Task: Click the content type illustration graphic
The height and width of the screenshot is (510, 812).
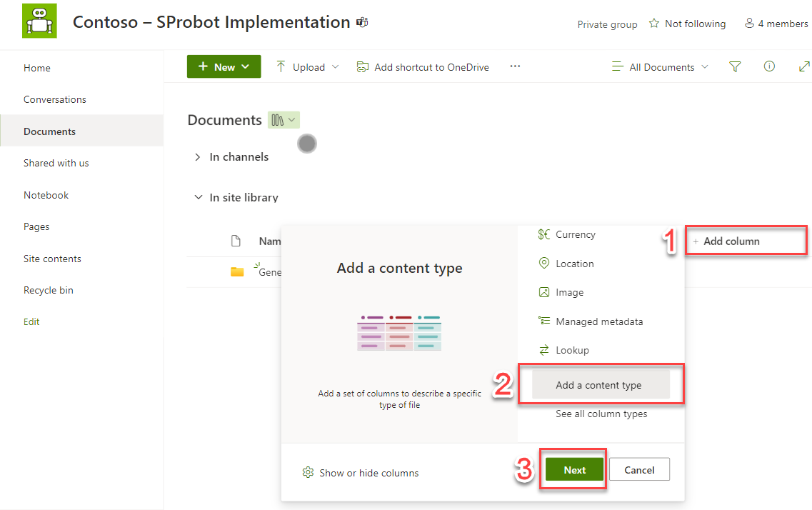Action: [399, 333]
